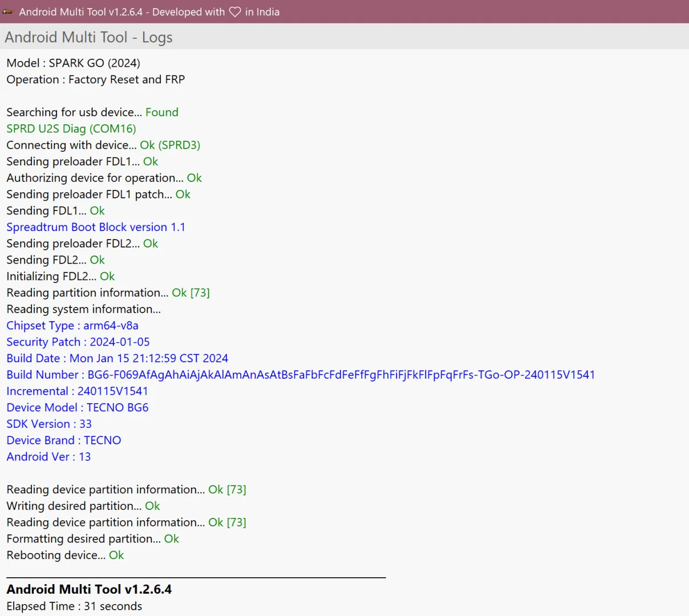Select 'Initializing FDL2... Ok' line

pyautogui.click(x=61, y=277)
